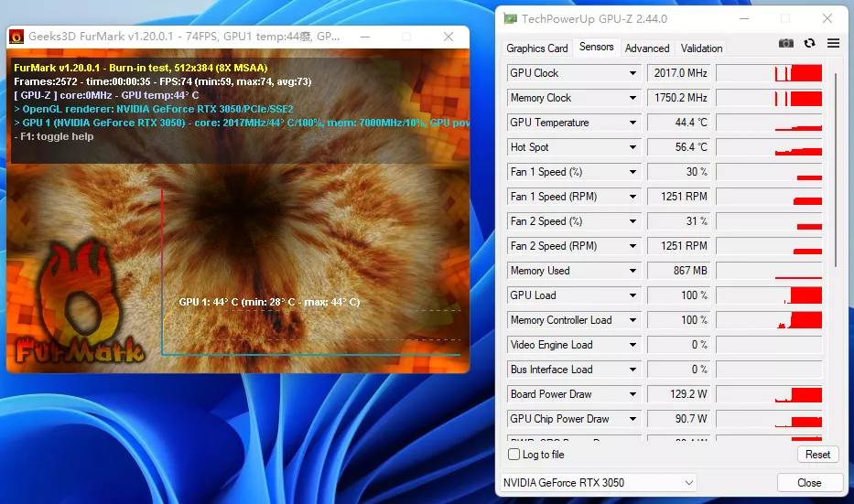Click the GPU-Z refresh icon

(x=809, y=43)
